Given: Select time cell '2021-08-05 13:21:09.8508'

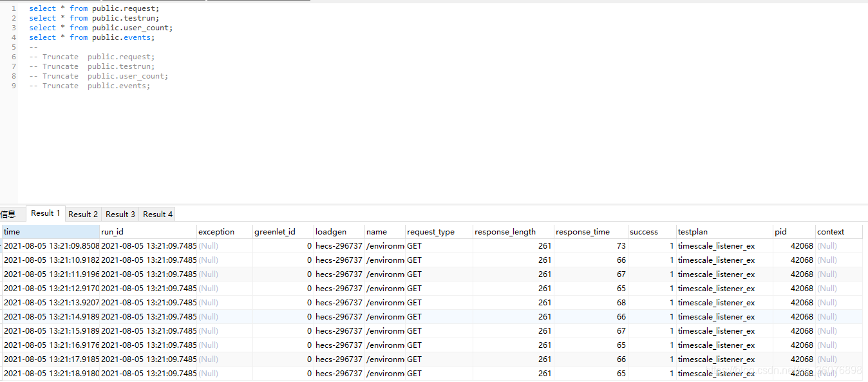Looking at the screenshot, I should [x=52, y=246].
